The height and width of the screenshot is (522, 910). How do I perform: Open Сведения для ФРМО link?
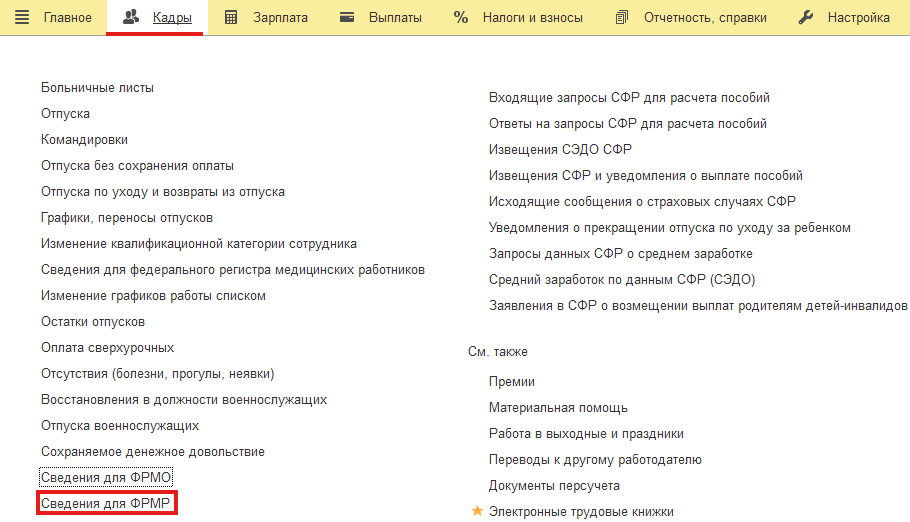tap(106, 477)
